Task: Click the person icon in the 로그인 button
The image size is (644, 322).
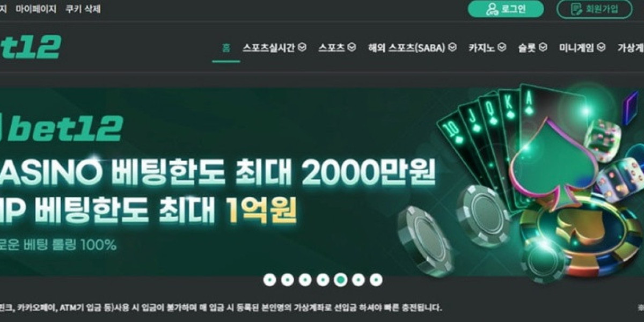Action: point(492,9)
